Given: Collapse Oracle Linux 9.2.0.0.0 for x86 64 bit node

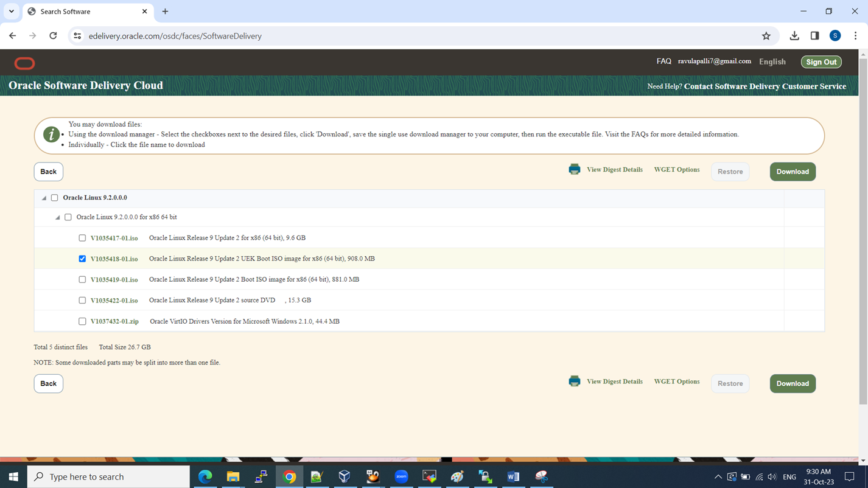Looking at the screenshot, I should (x=58, y=217).
